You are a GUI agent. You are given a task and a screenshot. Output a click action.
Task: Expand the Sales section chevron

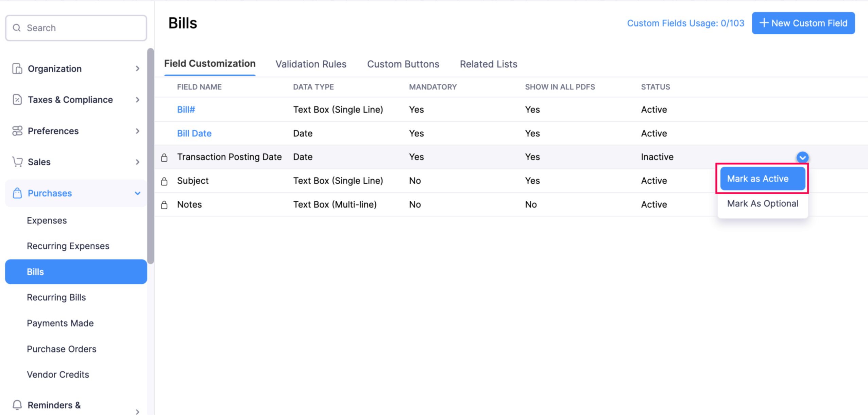pos(137,162)
